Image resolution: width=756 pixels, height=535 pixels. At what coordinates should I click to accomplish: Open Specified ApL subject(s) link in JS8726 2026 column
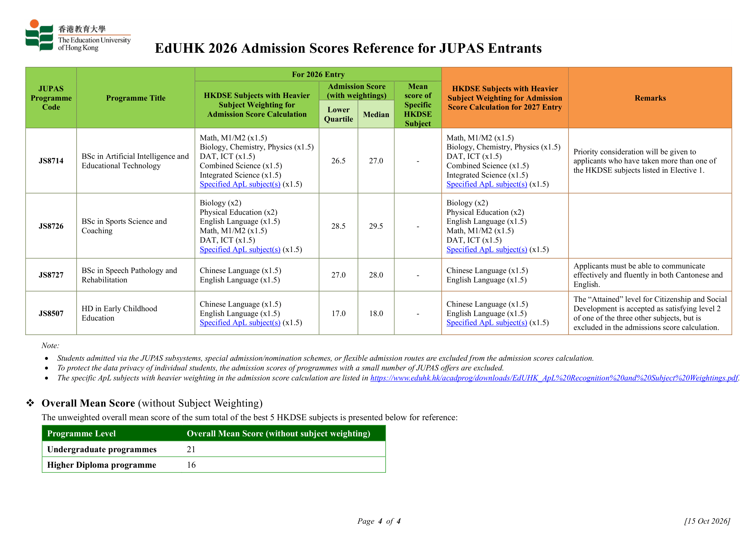coord(240,249)
